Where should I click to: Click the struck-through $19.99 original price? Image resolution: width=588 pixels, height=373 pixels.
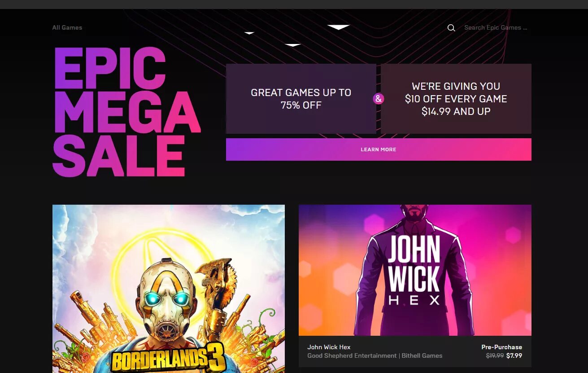[x=495, y=355]
